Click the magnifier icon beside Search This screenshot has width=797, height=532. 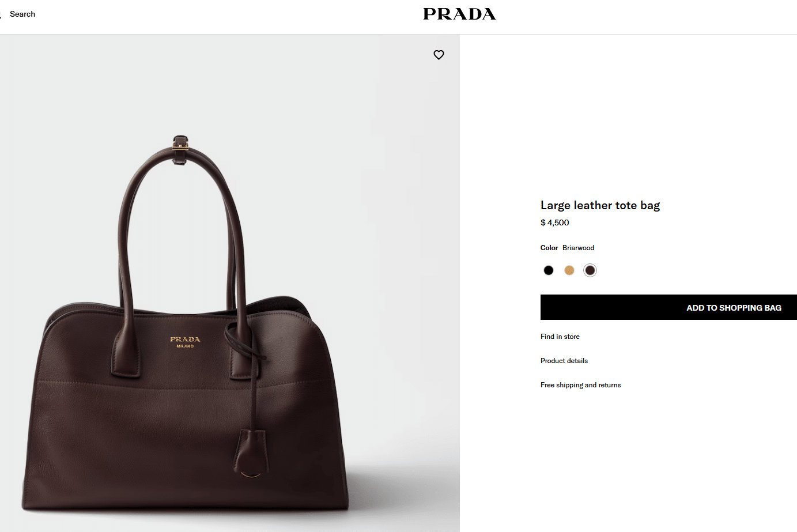pyautogui.click(x=1, y=14)
